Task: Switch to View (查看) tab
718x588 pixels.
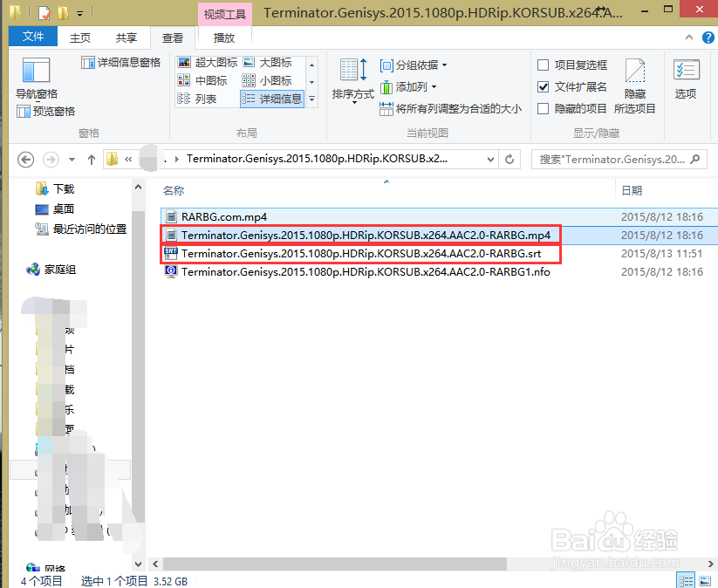Action: pyautogui.click(x=173, y=38)
